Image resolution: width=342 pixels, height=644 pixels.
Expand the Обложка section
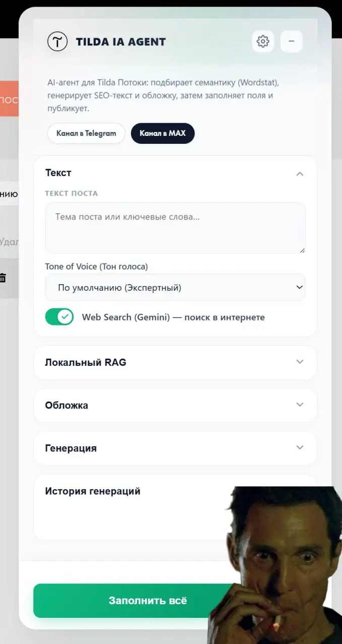coord(175,405)
